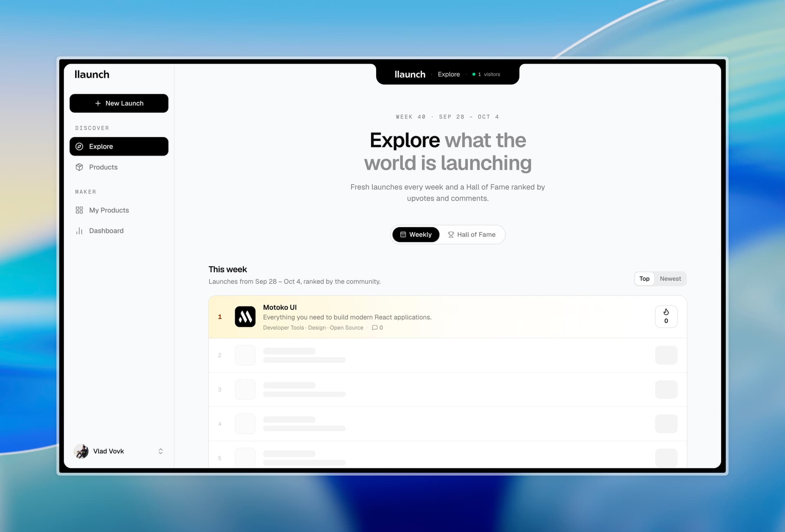Viewport: 785px width, 532px height.
Task: Click the bar chart icon beside Dashboard
Action: point(79,231)
